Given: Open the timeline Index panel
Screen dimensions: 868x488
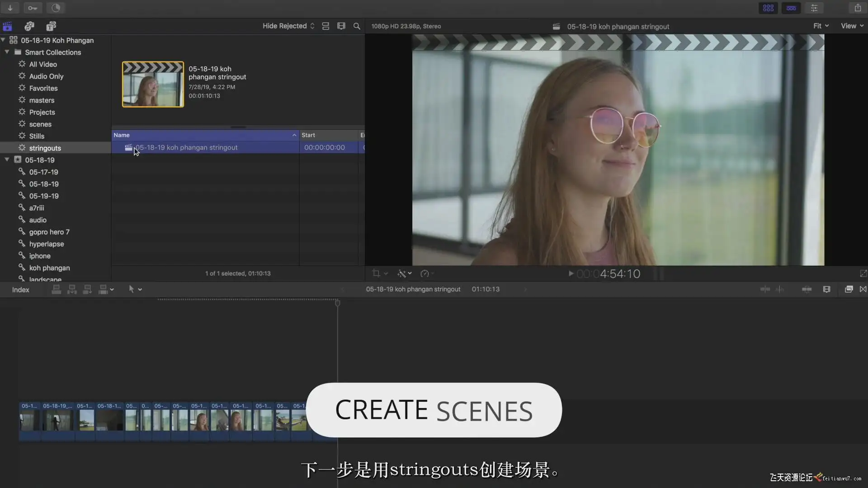Looking at the screenshot, I should point(20,290).
